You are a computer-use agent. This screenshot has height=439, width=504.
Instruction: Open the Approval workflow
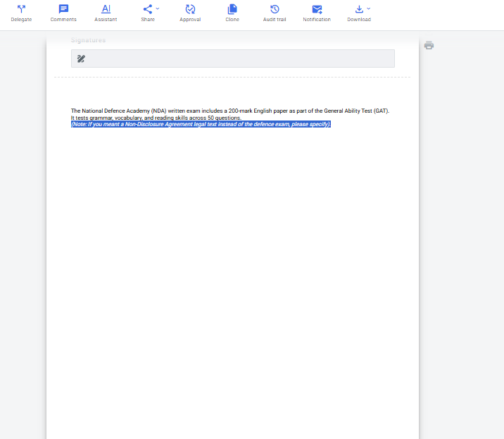(190, 13)
